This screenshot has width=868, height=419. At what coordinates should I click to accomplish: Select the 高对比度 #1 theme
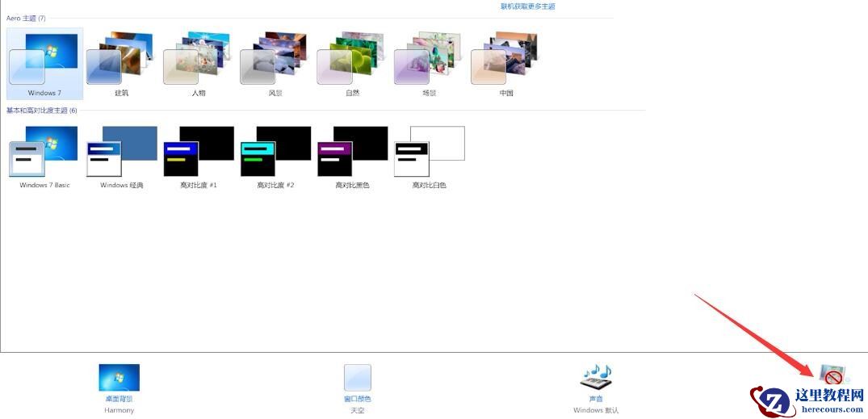pyautogui.click(x=198, y=157)
